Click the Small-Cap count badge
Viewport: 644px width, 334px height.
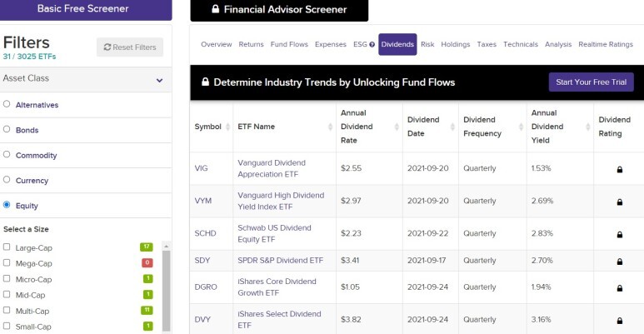[147, 326]
